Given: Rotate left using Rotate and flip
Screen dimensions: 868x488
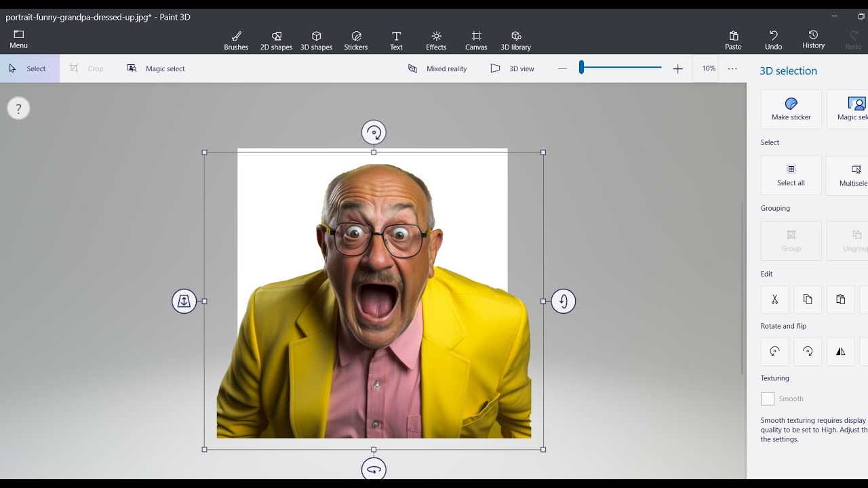Looking at the screenshot, I should pos(774,351).
